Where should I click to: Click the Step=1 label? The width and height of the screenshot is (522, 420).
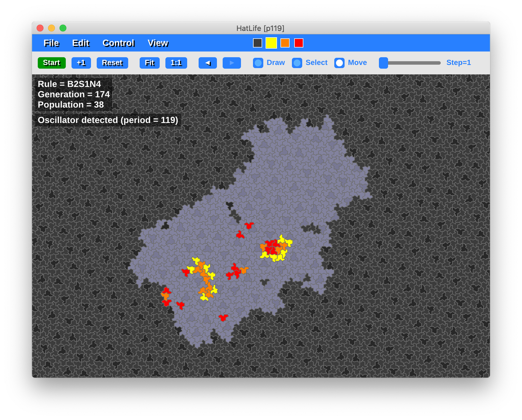(458, 63)
